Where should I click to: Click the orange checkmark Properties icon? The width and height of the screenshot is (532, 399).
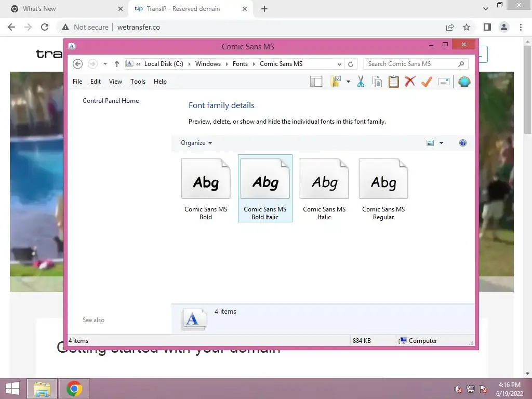(427, 82)
